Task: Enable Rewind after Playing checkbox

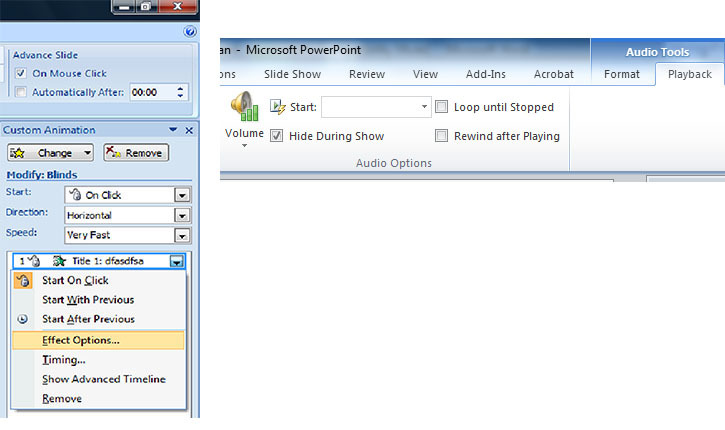Action: tap(442, 136)
